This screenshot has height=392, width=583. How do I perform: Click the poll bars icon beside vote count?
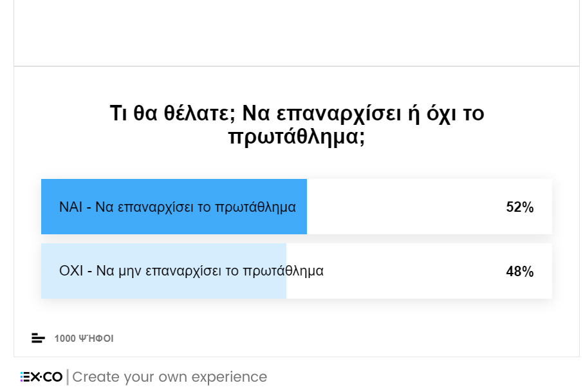(x=38, y=338)
